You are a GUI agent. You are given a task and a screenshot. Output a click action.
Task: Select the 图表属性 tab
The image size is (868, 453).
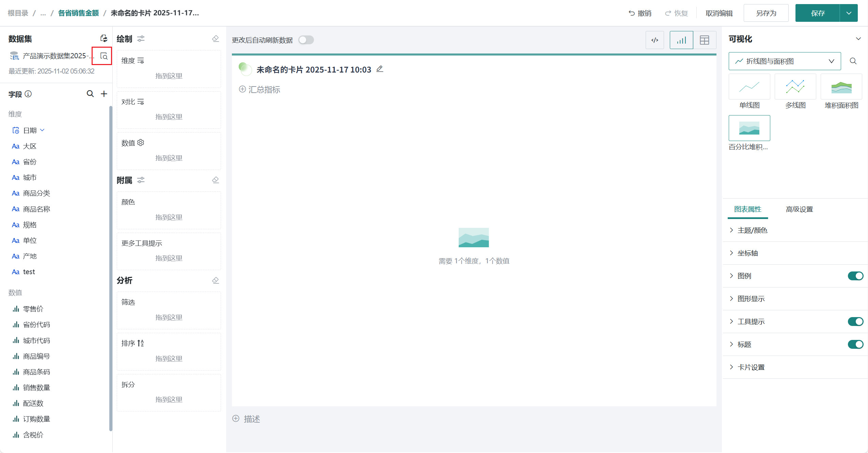coord(747,209)
